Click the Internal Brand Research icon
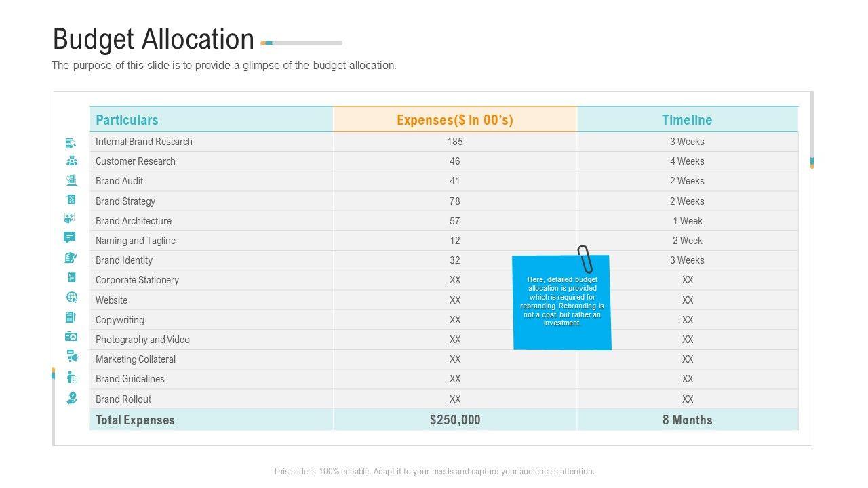Viewport: 868px width, 488px height. 71,143
